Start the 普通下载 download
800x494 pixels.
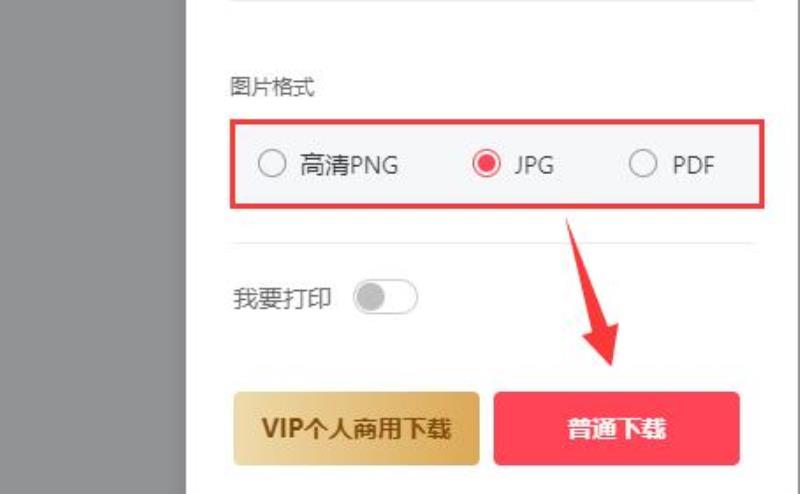click(616, 428)
